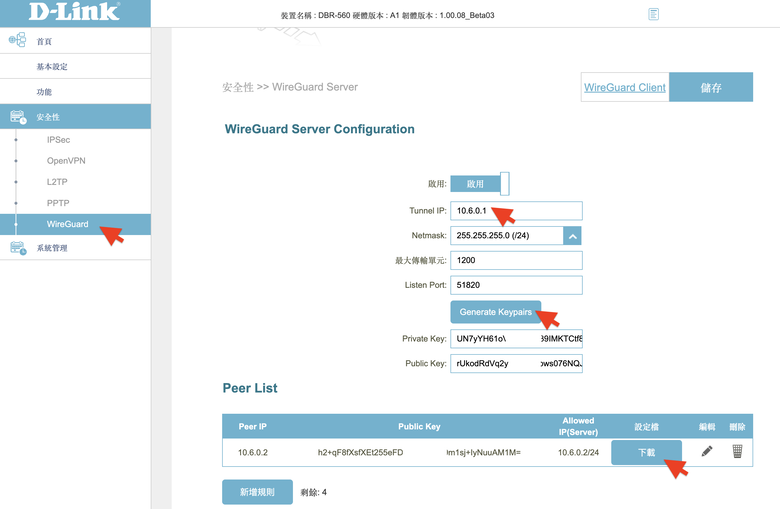
Task: Select IPSec in the sidebar
Action: pos(58,140)
